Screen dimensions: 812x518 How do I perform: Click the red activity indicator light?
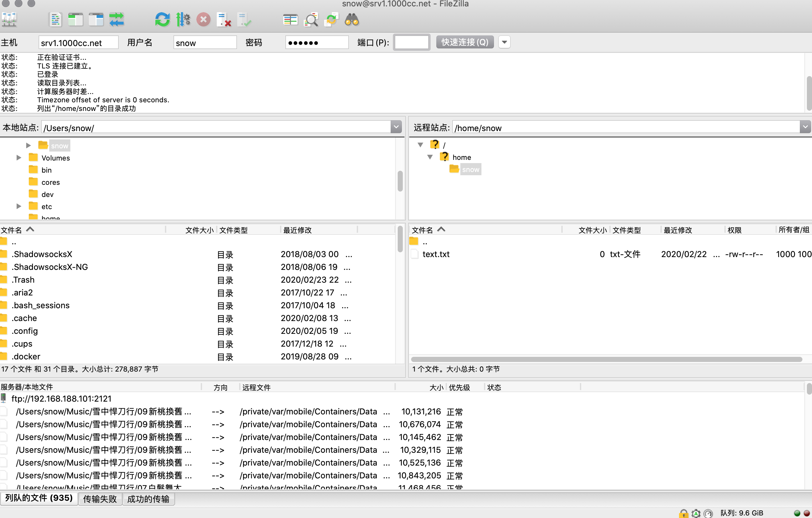tap(806, 513)
